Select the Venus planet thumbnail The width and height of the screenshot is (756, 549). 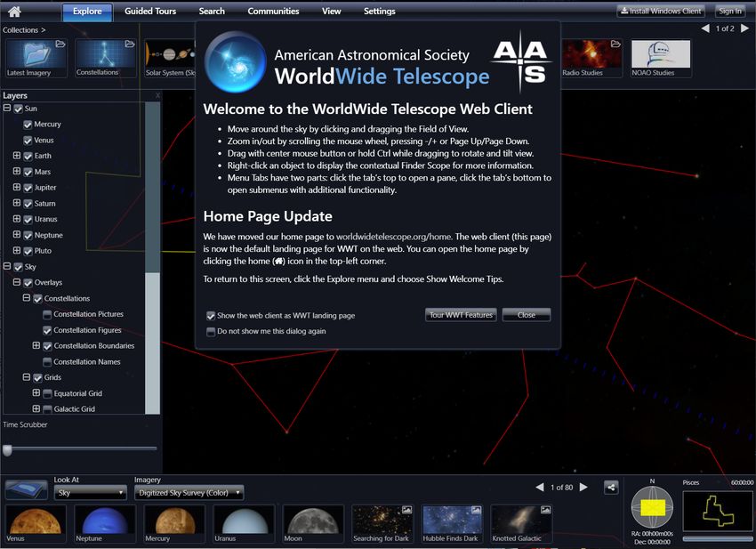pyautogui.click(x=36, y=524)
